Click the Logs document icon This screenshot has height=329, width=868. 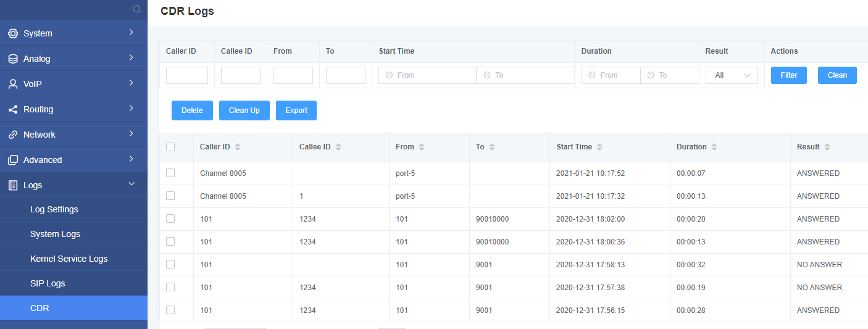pyautogui.click(x=13, y=185)
